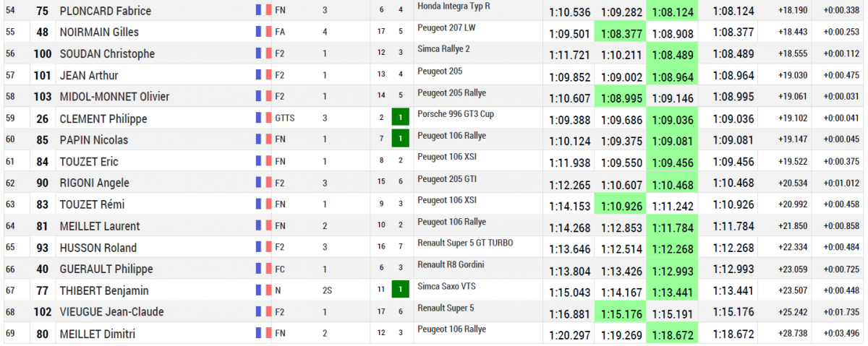Image resolution: width=868 pixels, height=346 pixels.
Task: Click start number 103
Action: (x=43, y=97)
